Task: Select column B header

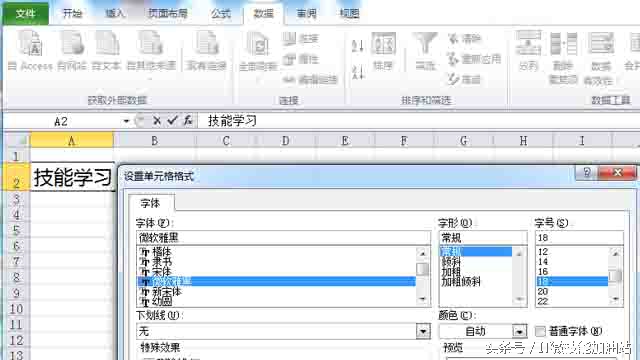Action: pyautogui.click(x=154, y=141)
